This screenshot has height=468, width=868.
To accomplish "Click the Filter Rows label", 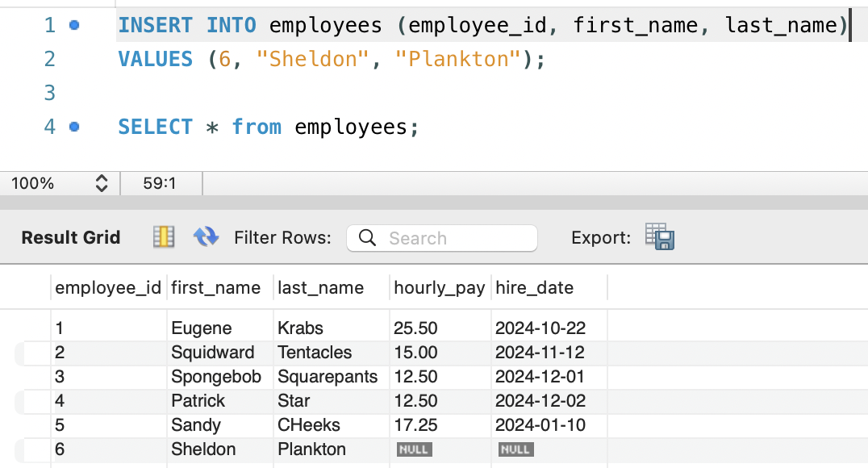I will [282, 237].
